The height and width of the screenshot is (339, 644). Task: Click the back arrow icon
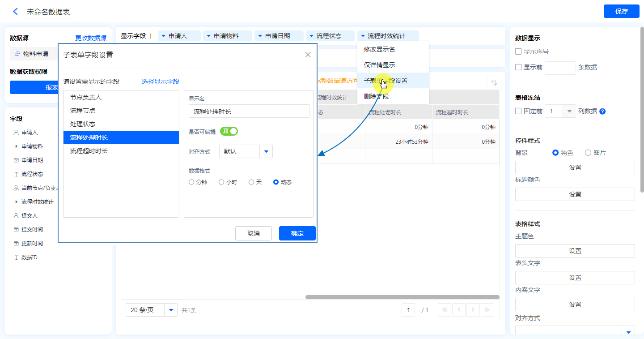point(16,12)
